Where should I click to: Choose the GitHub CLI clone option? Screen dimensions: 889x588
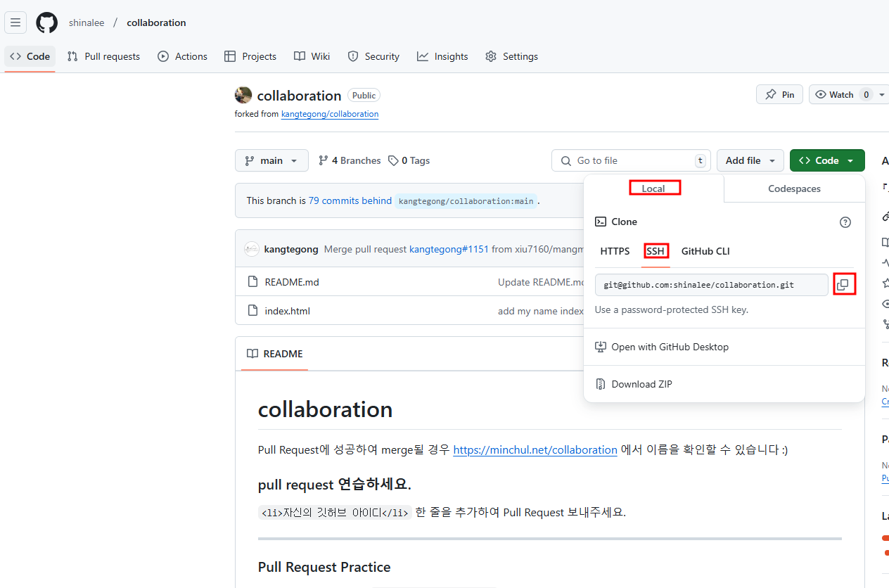point(705,251)
